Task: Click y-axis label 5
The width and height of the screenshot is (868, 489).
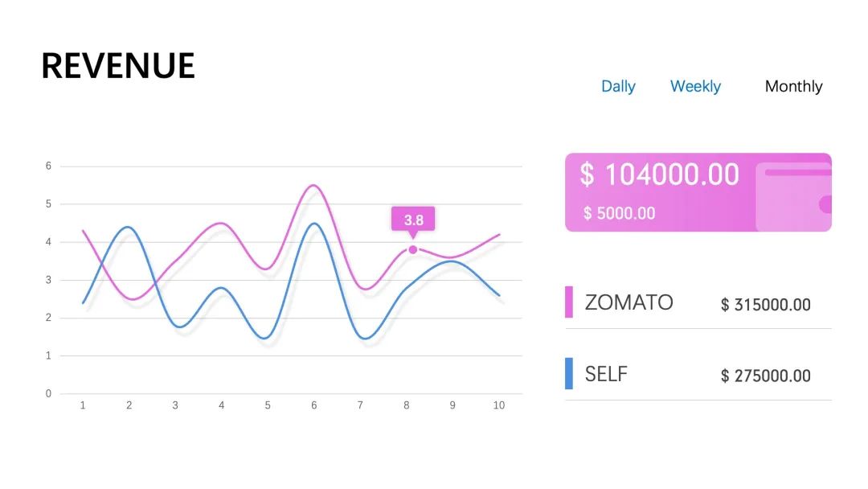Action: pos(48,203)
